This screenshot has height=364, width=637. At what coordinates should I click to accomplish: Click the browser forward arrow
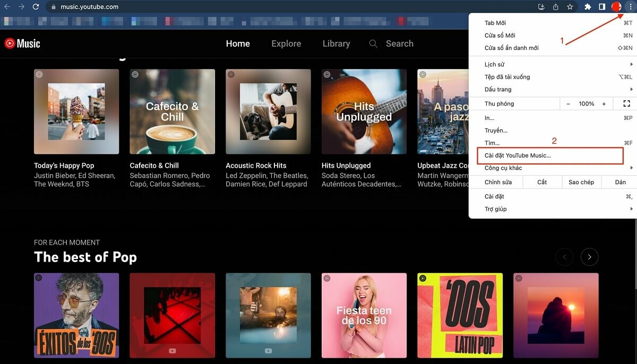pyautogui.click(x=21, y=7)
